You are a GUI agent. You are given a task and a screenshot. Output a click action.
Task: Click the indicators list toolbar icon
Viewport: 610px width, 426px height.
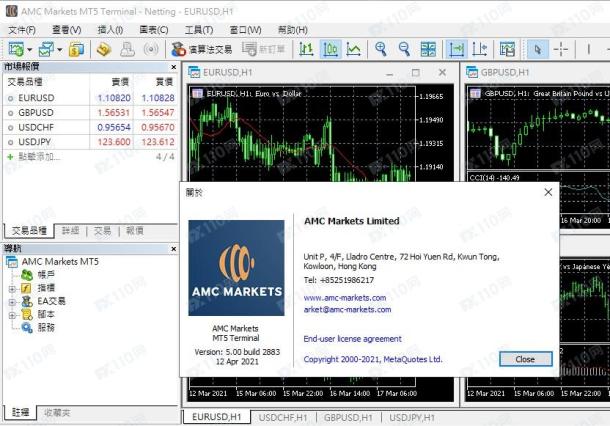coord(507,49)
